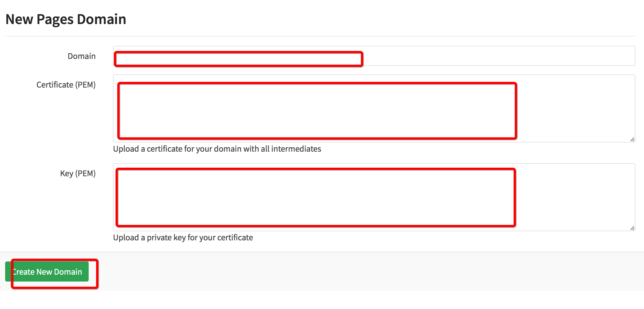The height and width of the screenshot is (309, 644).
Task: Click the word 'Pages' in the page title
Action: click(55, 19)
